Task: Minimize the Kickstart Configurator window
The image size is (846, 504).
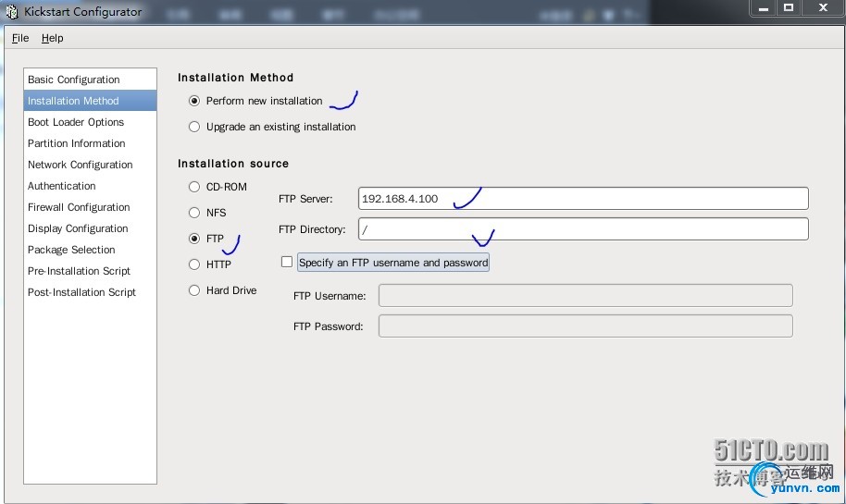Action: point(763,8)
